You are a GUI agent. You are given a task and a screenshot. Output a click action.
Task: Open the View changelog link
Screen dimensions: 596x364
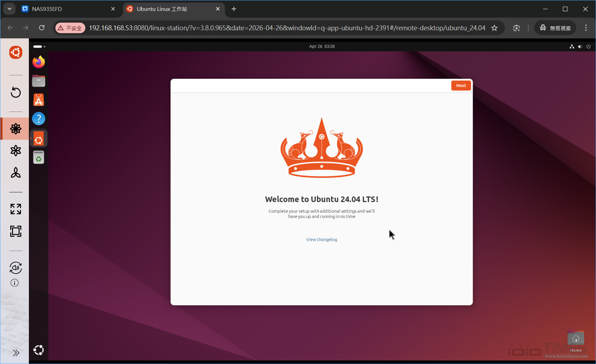coord(321,239)
